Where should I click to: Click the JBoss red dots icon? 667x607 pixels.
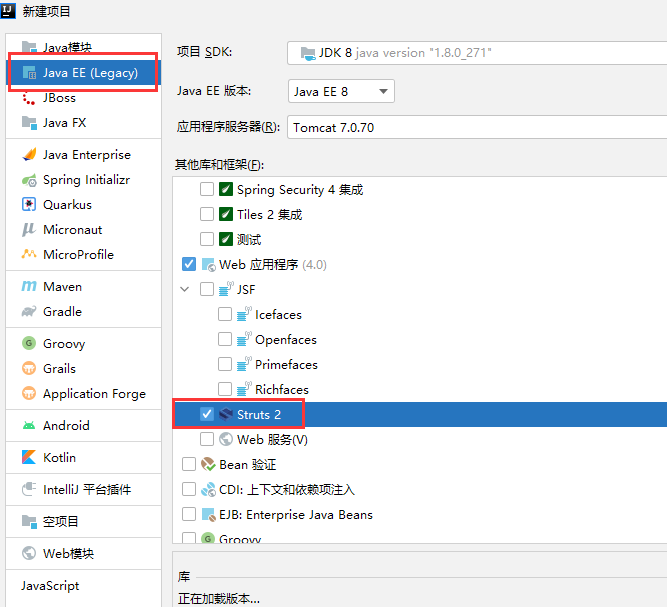(29, 98)
